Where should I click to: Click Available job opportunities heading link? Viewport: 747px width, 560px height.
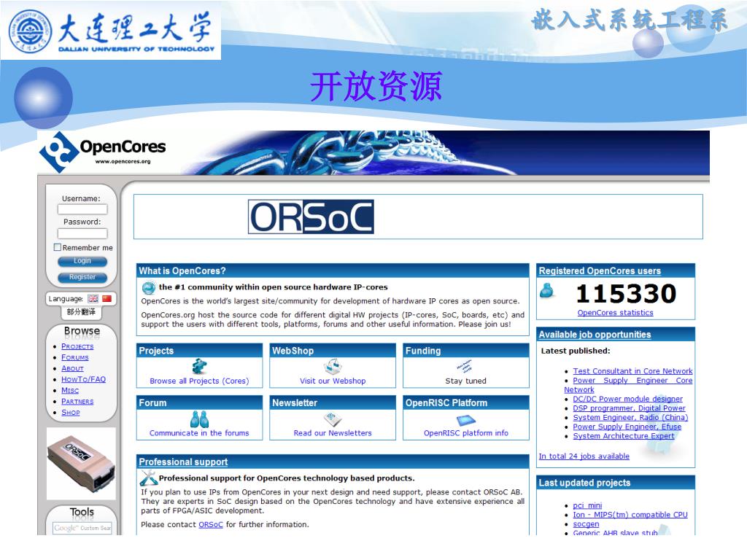coord(595,335)
